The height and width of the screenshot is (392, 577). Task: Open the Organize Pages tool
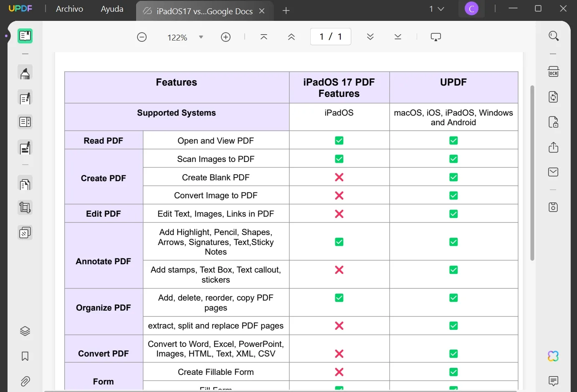pos(25,184)
